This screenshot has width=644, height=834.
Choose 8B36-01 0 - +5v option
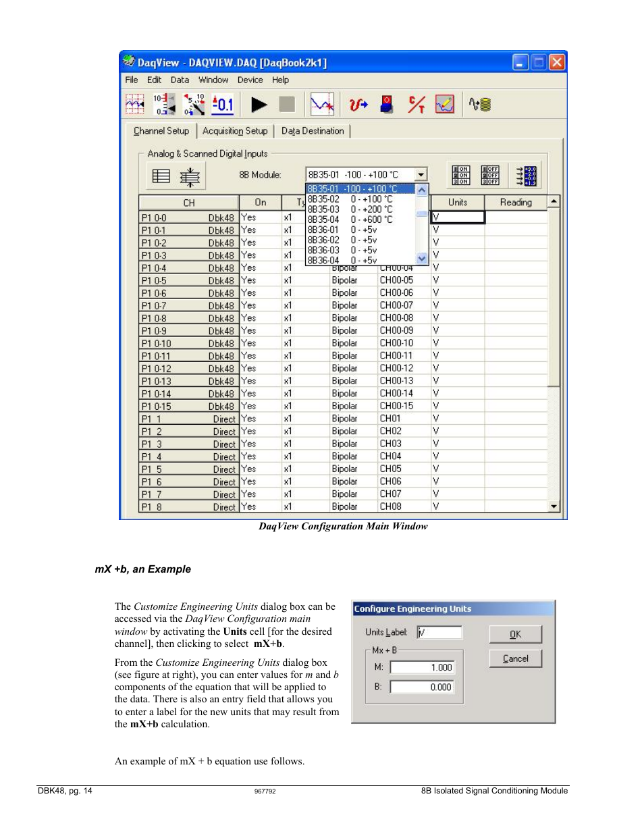361,230
